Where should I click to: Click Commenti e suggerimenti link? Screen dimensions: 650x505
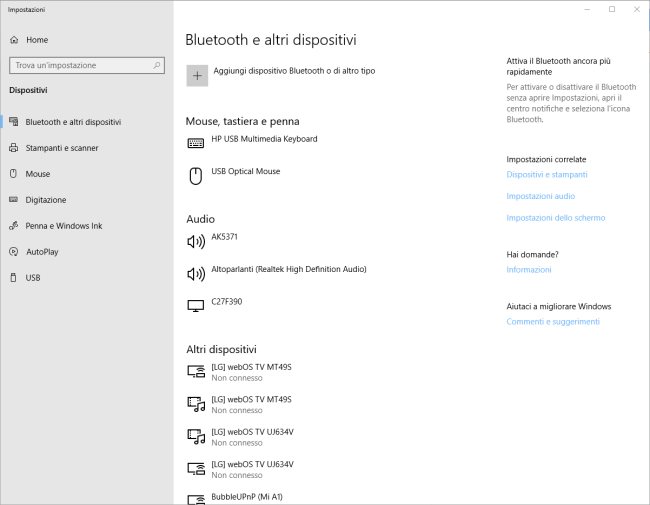[553, 322]
